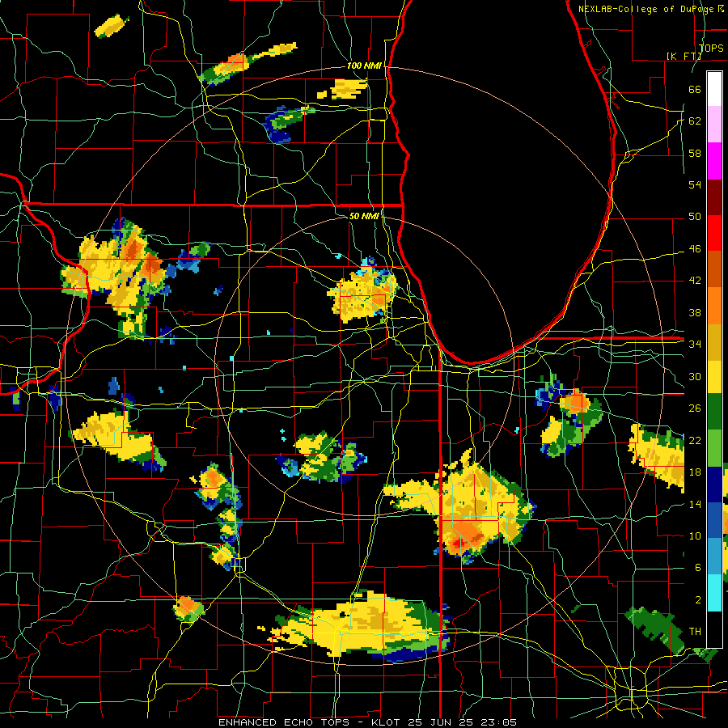Click the medium blue legend swatch
The image size is (728, 728).
point(714,521)
